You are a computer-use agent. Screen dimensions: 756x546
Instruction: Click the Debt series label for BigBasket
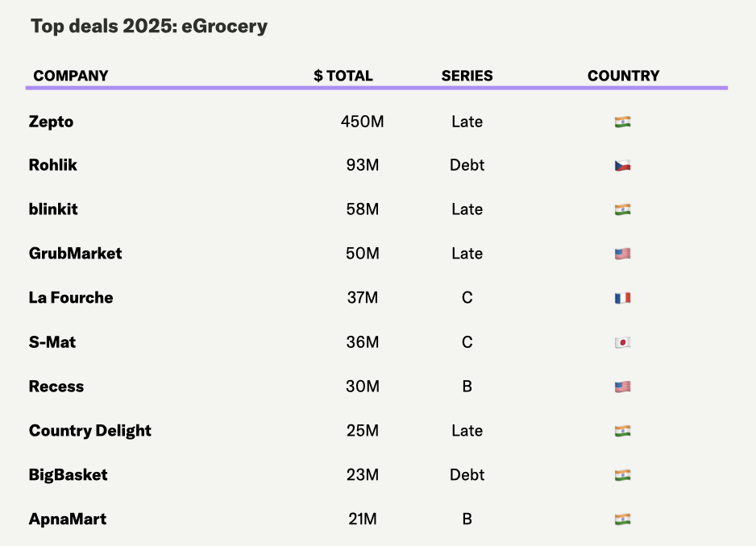467,475
